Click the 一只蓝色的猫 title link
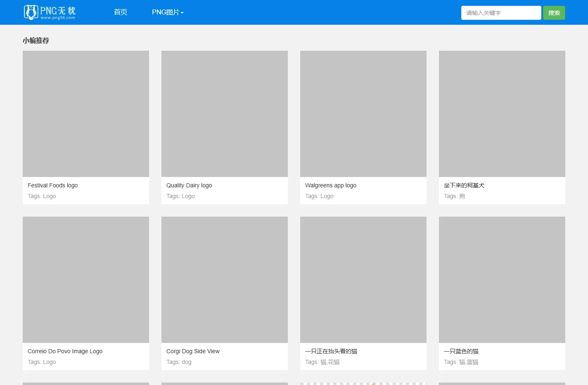The image size is (588, 385). (x=461, y=351)
